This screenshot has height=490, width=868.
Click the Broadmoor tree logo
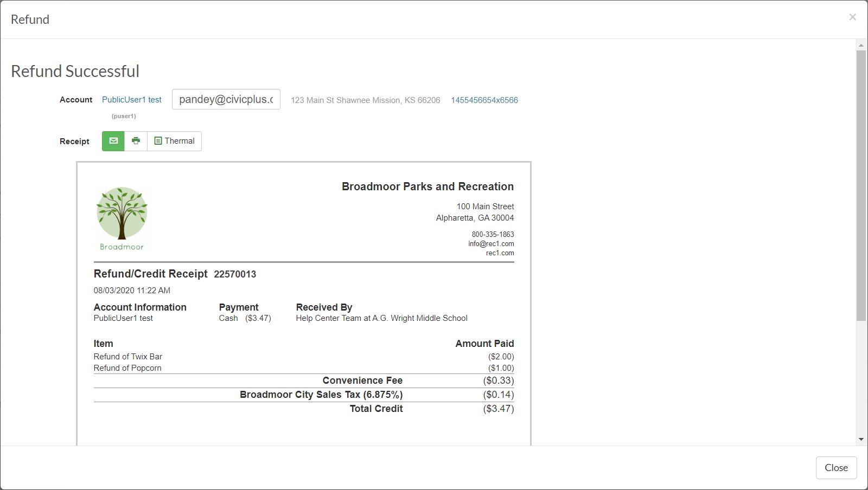(x=122, y=218)
